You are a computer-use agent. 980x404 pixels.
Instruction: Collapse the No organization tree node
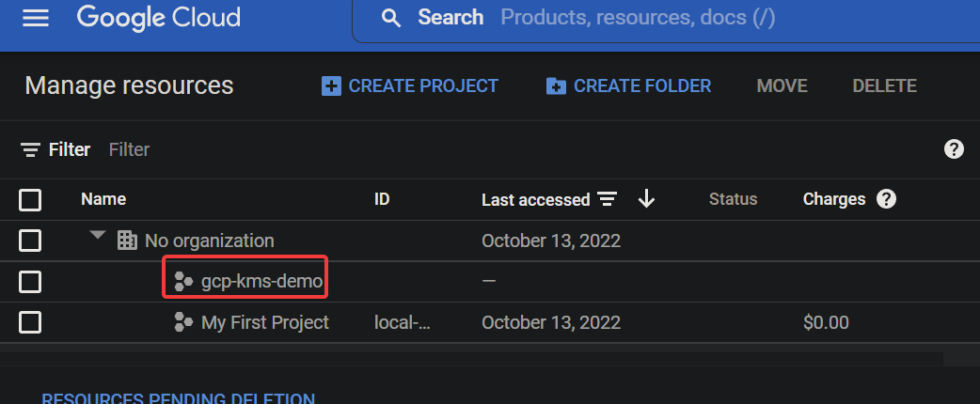tap(97, 236)
